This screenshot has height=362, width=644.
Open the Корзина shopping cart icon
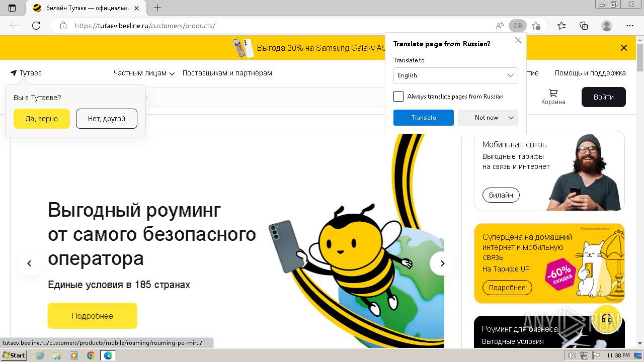click(553, 97)
